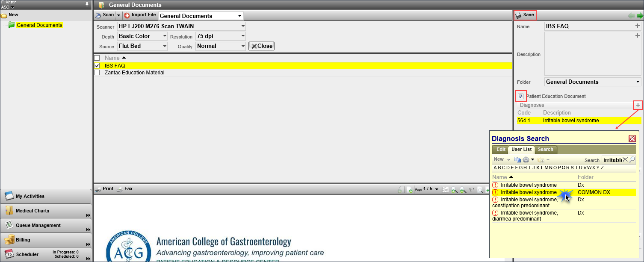Click the Fax button in the viewer toolbar
Screen dimensions: 644x262
click(x=125, y=189)
